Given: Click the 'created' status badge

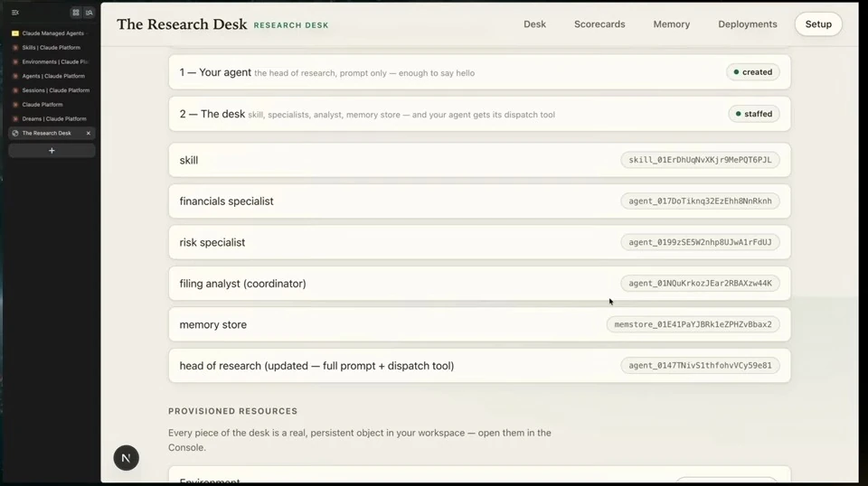Looking at the screenshot, I should coord(753,72).
